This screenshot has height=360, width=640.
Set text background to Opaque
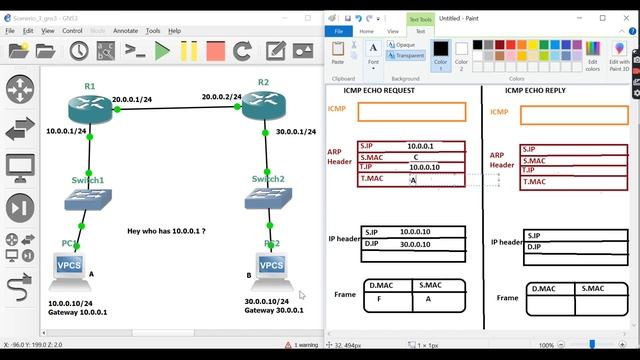tap(401, 45)
